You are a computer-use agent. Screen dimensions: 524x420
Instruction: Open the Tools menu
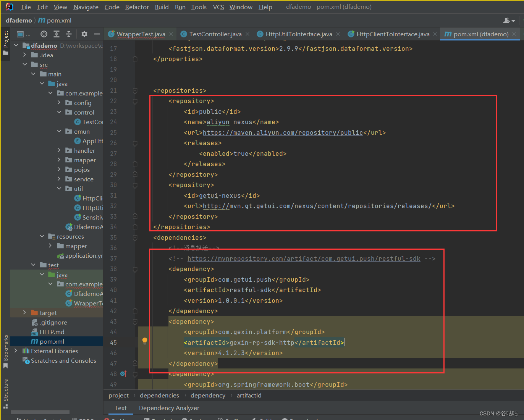199,7
